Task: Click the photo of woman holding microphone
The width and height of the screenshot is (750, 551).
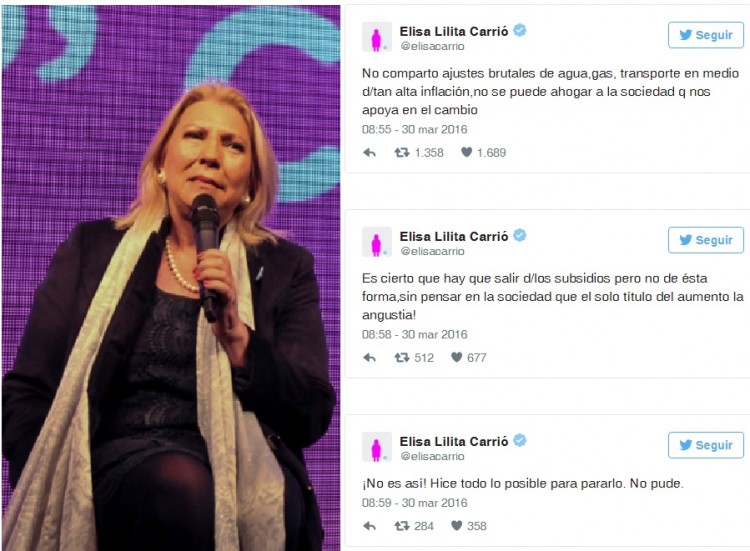Action: tap(171, 277)
